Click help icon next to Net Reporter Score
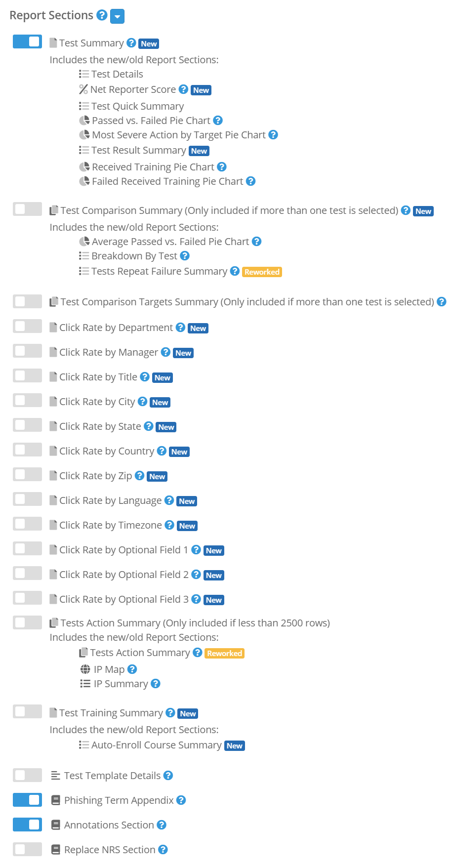Viewport: 451px width, 868px height. tap(183, 89)
